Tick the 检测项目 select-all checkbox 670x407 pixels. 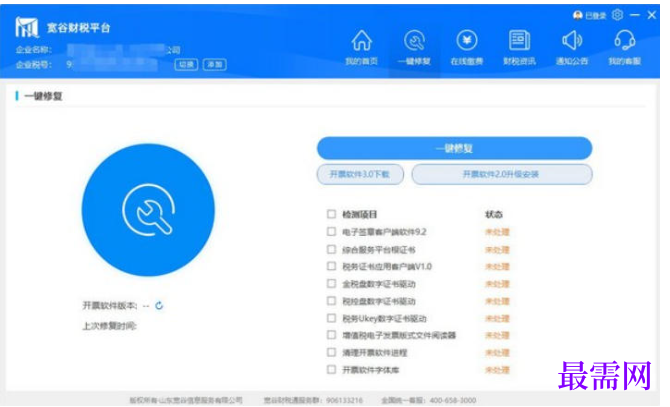(331, 214)
